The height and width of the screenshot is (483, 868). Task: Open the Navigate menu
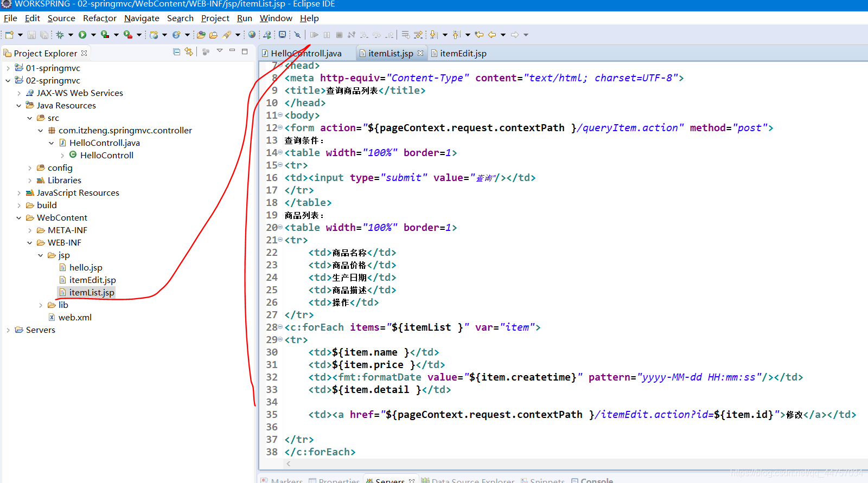pos(142,18)
